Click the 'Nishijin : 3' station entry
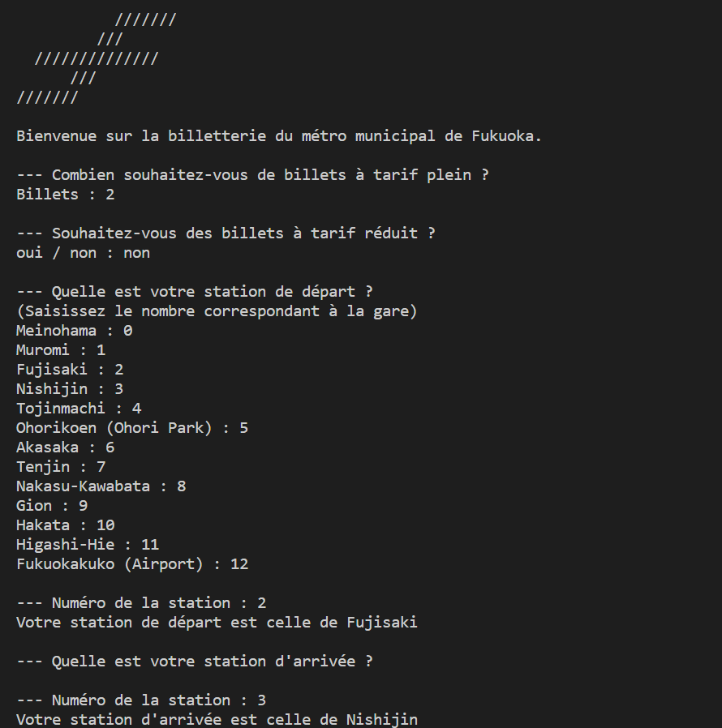This screenshot has width=722, height=728. coord(70,389)
